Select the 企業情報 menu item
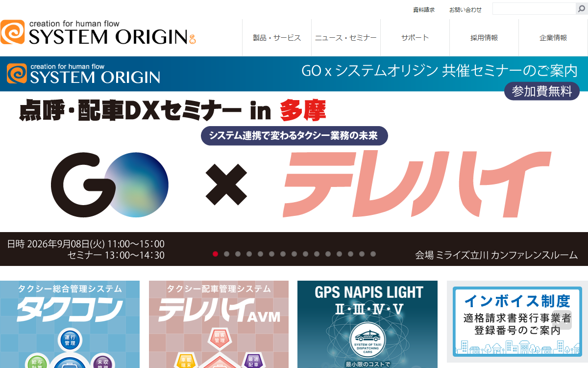588x368 pixels. click(553, 38)
